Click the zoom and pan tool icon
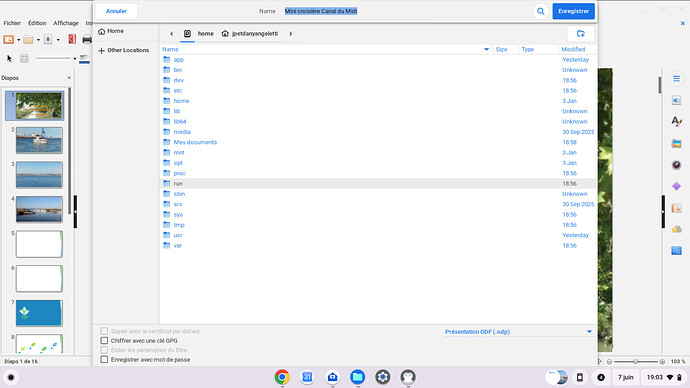 click(24, 58)
